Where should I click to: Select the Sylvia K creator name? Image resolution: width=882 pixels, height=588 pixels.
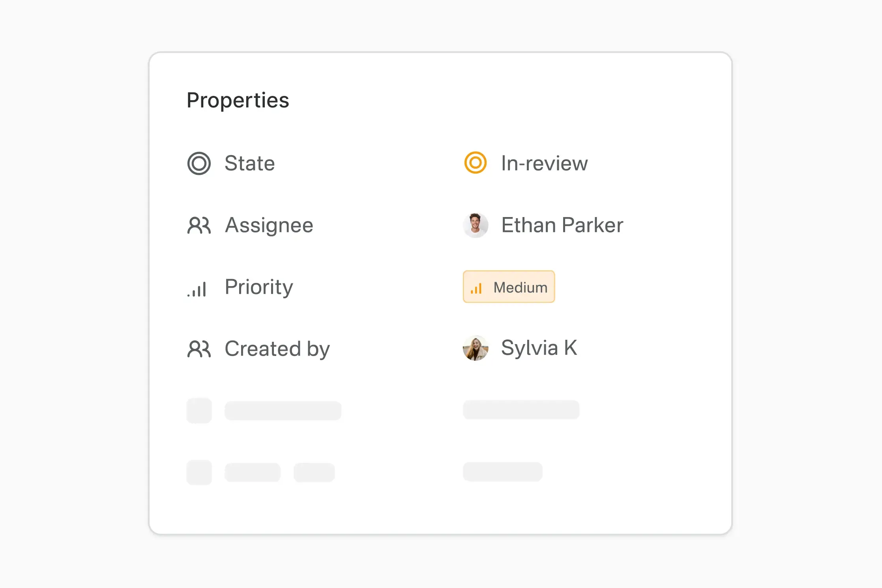[x=539, y=348]
